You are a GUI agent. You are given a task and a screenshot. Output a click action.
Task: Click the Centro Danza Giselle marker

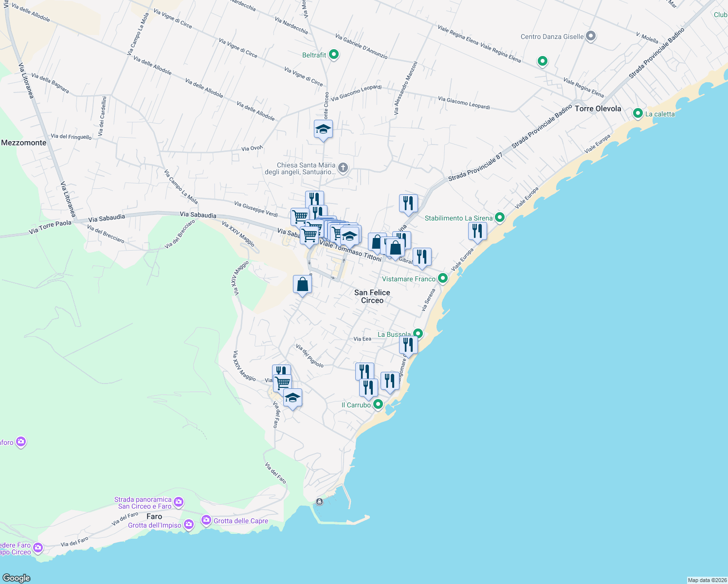[591, 36]
